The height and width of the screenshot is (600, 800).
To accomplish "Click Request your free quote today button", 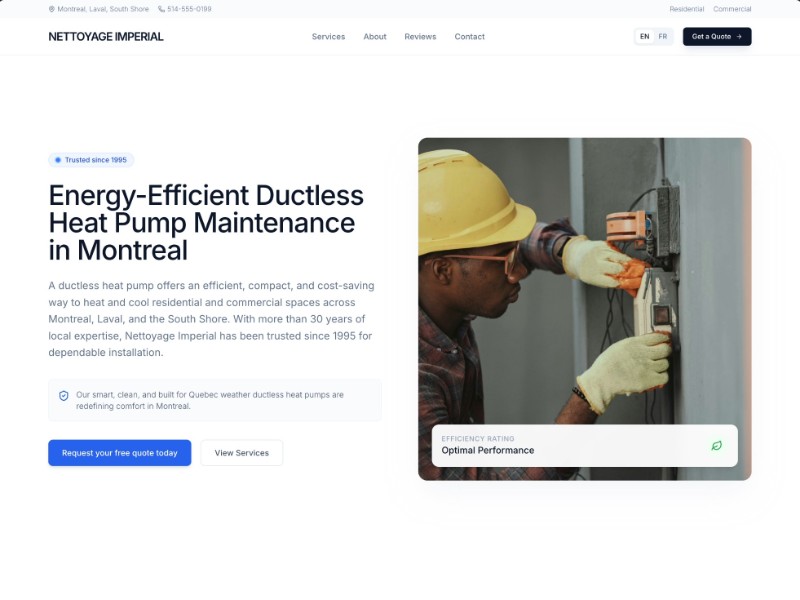I will [x=120, y=453].
